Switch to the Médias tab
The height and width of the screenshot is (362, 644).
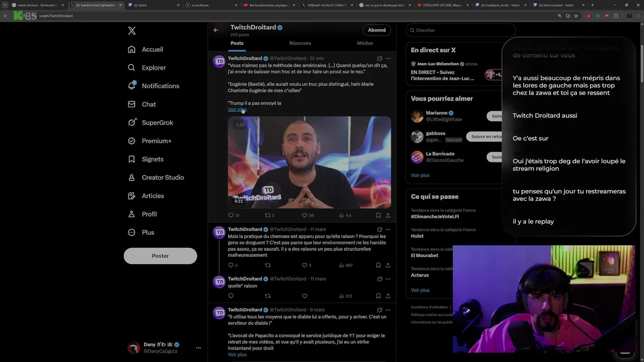point(365,43)
